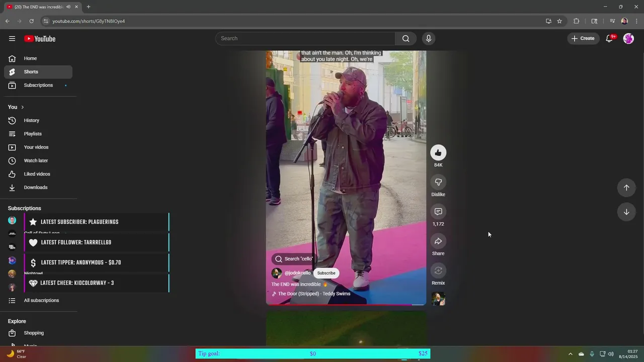Viewport: 644px width, 362px height.
Task: Click the Tip goal bar overlay
Action: pos(313,353)
